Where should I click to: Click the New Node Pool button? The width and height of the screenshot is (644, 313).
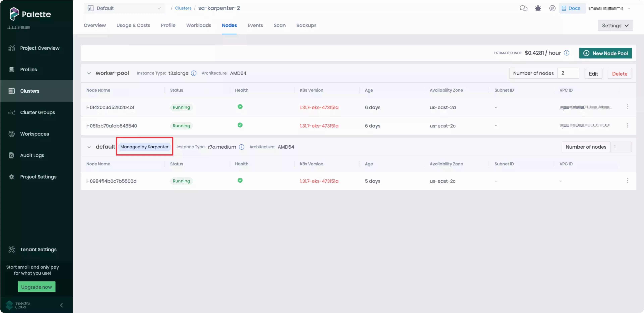tap(605, 53)
